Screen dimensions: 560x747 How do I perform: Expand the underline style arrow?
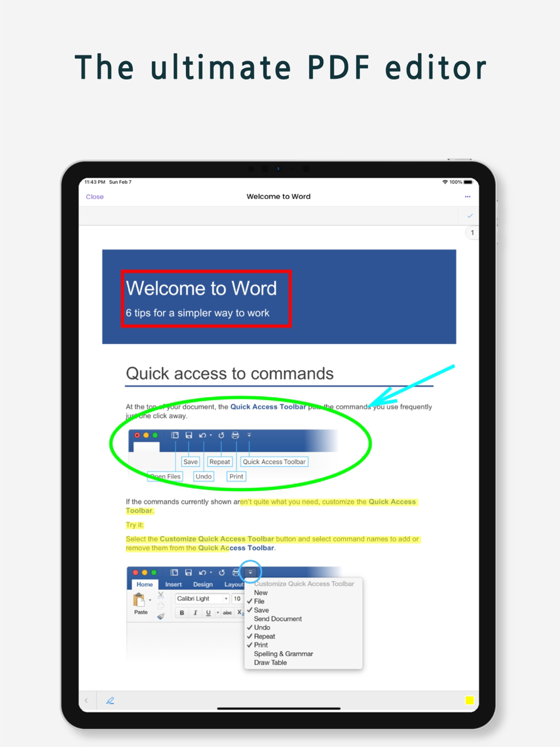click(218, 613)
